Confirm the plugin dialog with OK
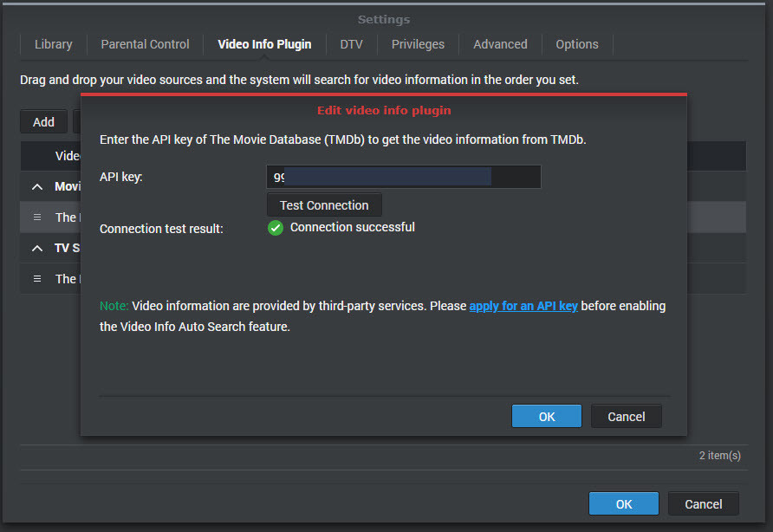 [547, 416]
